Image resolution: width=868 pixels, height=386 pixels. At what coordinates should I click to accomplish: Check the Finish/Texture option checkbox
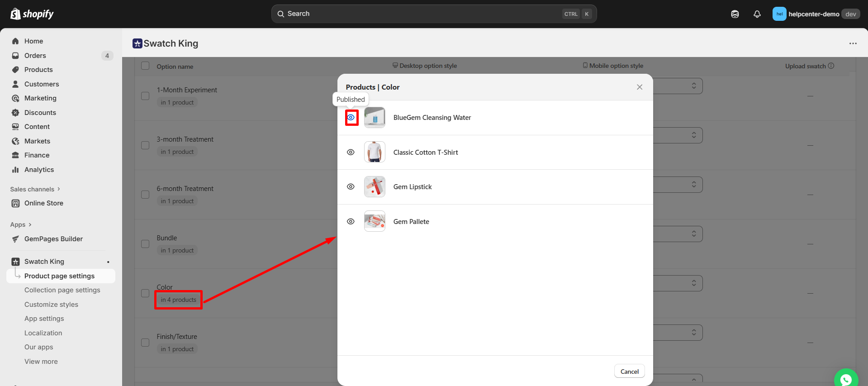[x=145, y=343]
